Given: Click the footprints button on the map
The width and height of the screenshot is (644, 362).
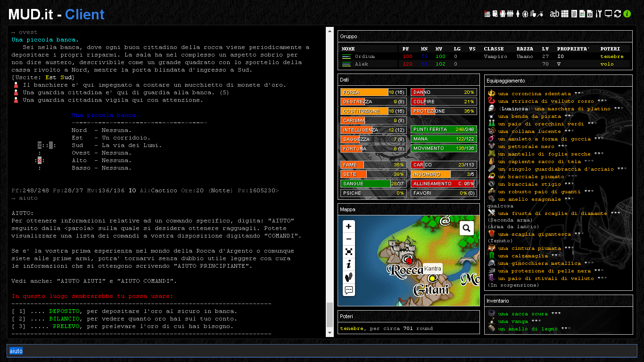Looking at the screenshot, I should coord(349,277).
